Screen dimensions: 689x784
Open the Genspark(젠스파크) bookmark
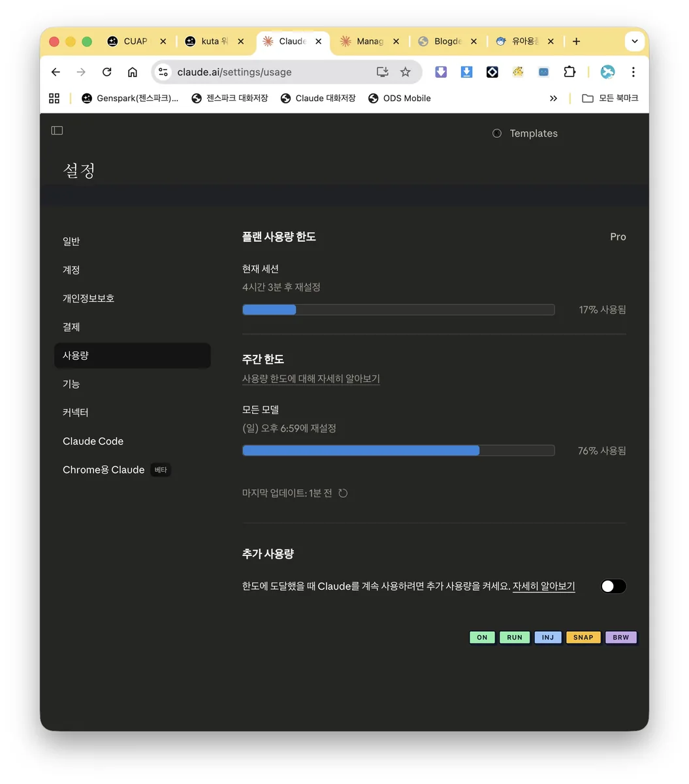click(x=130, y=98)
